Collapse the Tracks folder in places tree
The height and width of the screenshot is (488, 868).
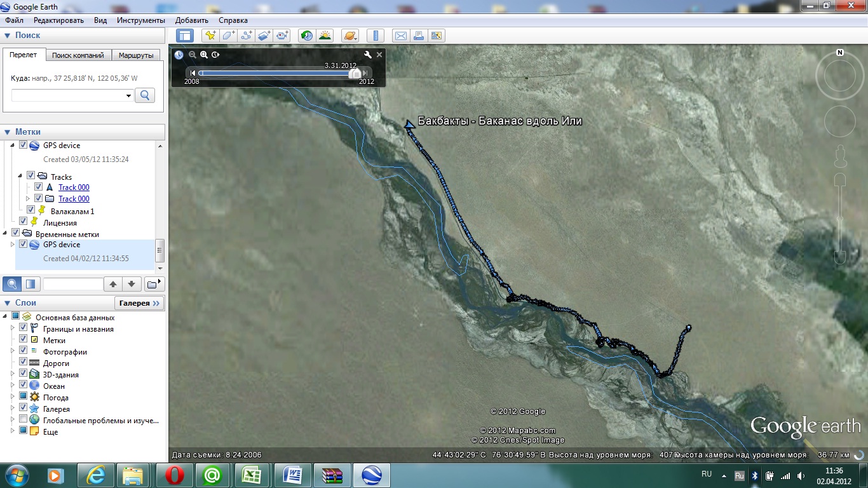tap(20, 176)
